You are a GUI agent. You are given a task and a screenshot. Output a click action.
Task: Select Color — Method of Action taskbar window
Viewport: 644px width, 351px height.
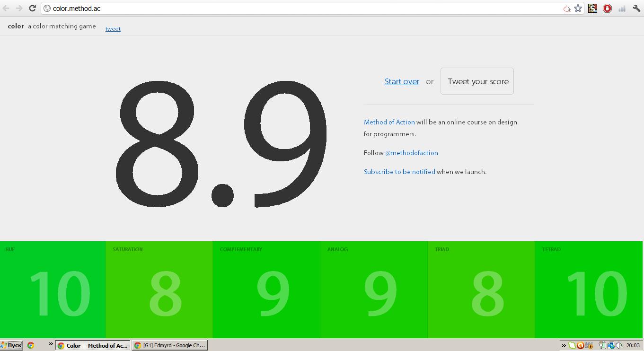[93, 345]
